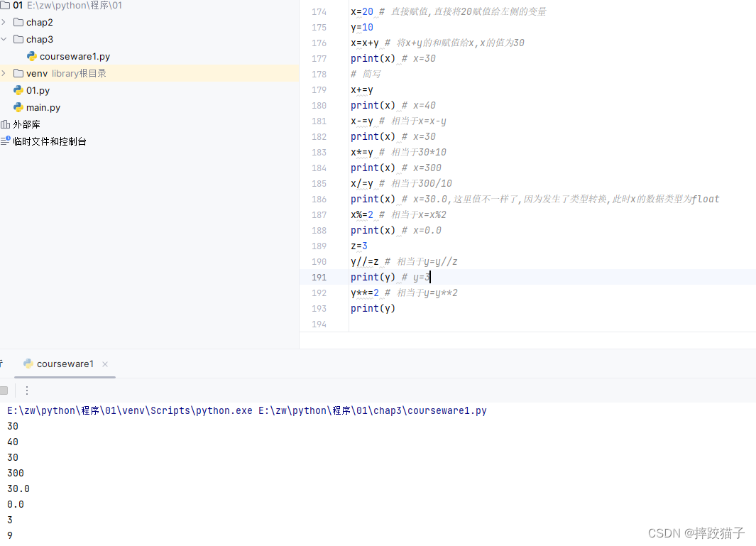756x546 pixels.
Task: Click the Python icon beside main.py
Action: point(18,107)
